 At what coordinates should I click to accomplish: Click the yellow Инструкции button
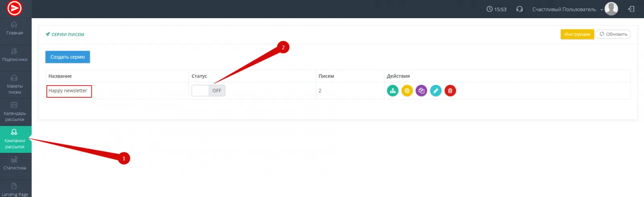pyautogui.click(x=577, y=34)
